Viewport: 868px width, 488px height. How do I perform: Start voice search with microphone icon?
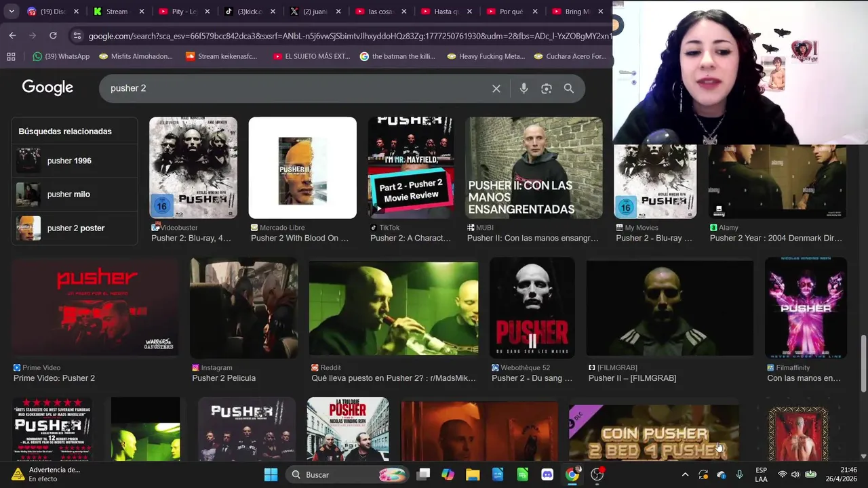[524, 89]
